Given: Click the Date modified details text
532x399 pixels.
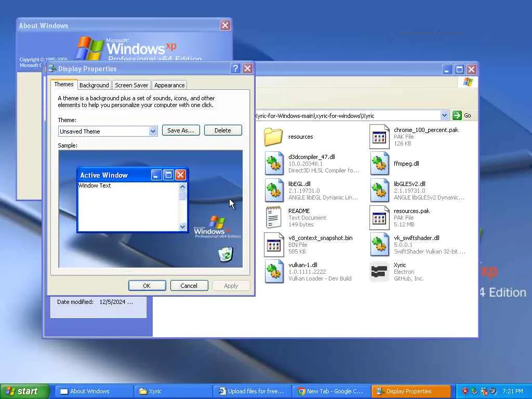Looking at the screenshot, I should [x=95, y=302].
